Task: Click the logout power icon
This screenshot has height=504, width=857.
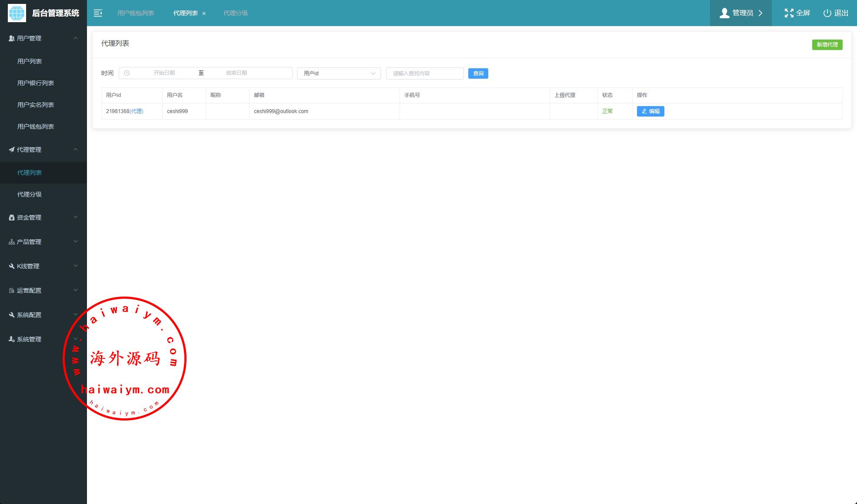Action: click(827, 13)
